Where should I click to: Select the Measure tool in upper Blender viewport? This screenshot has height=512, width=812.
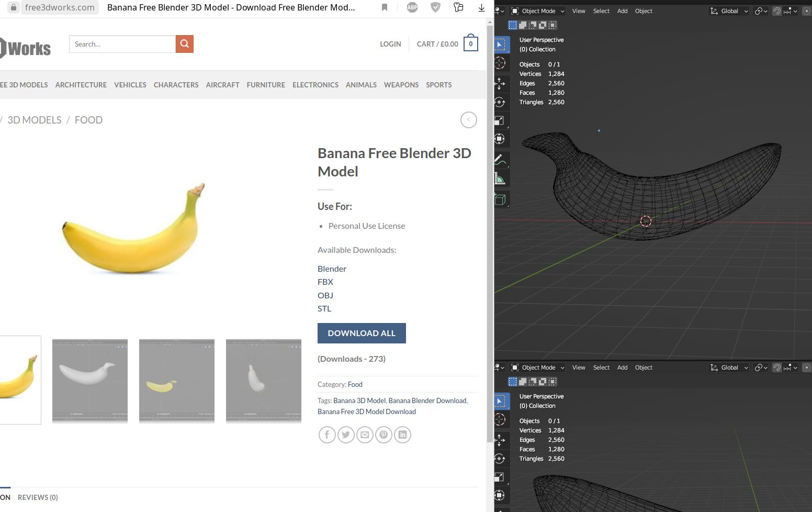point(500,179)
